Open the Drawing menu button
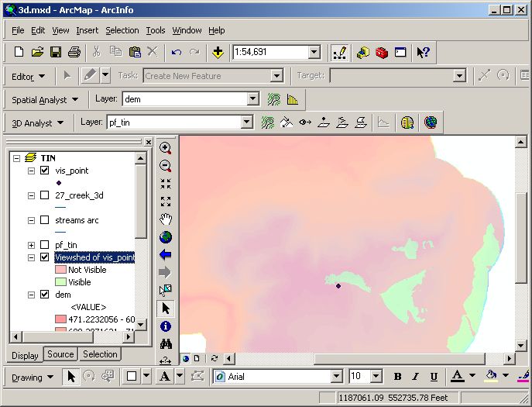The height and width of the screenshot is (407, 532). click(33, 378)
